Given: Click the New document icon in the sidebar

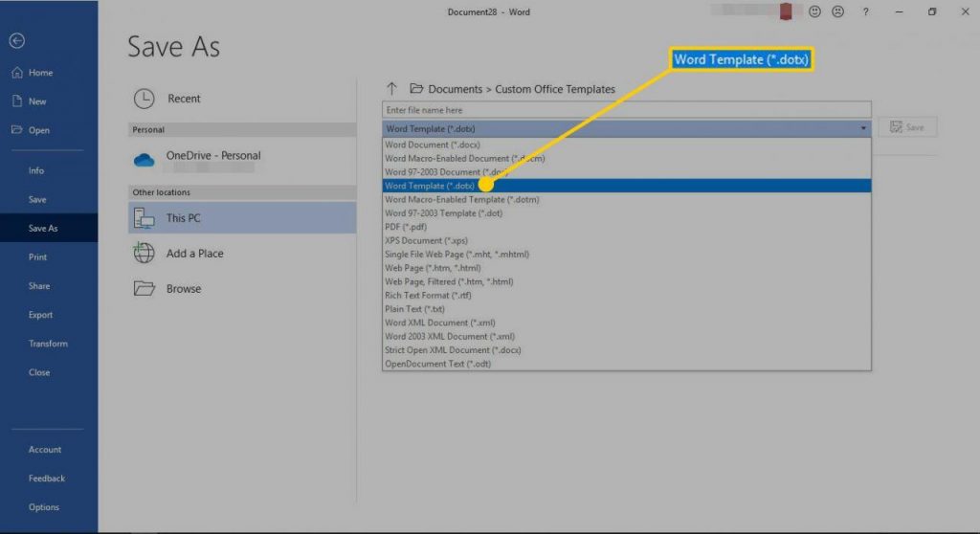Looking at the screenshot, I should (17, 100).
